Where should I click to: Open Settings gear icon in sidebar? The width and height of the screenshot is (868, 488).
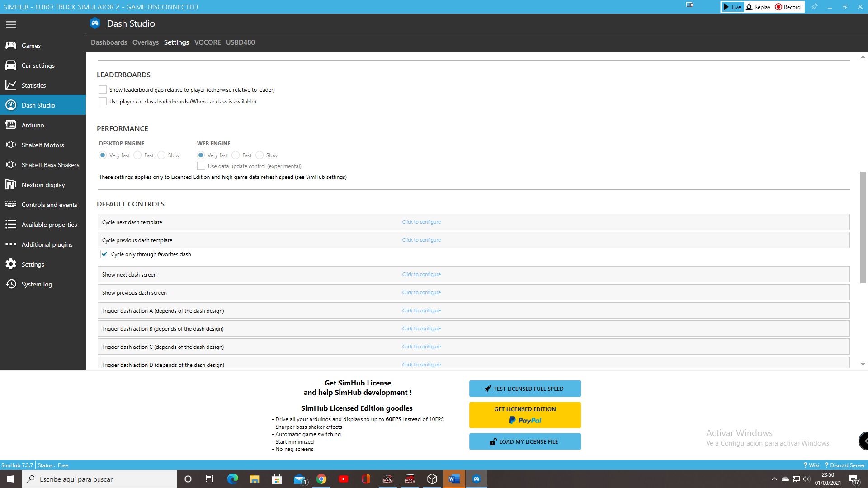pyautogui.click(x=11, y=264)
